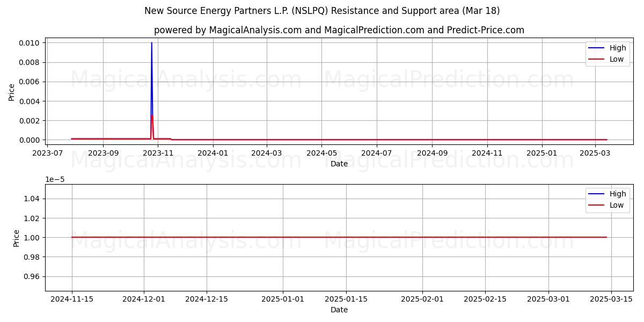Viewport: 644px width, 322px height.
Task: Click the 2024-05 x-axis tick label
Action: [321, 153]
